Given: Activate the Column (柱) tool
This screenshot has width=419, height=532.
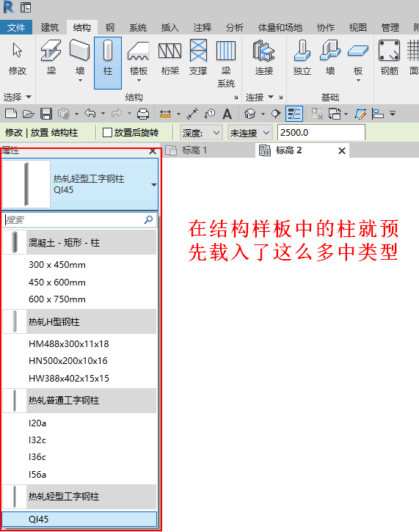Looking at the screenshot, I should 108,63.
